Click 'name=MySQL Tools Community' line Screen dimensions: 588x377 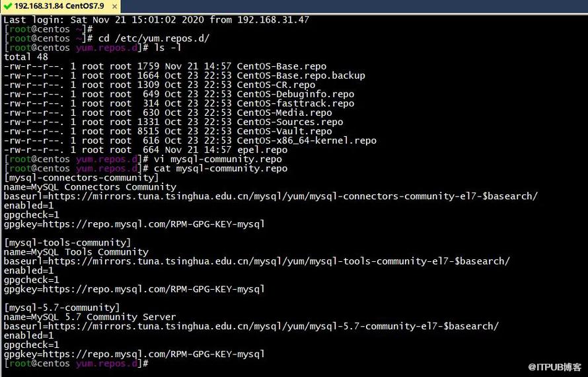76,252
